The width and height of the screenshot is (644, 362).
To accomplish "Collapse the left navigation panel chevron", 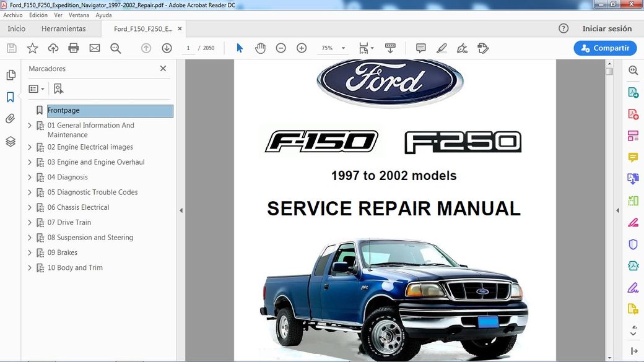I will point(181,210).
